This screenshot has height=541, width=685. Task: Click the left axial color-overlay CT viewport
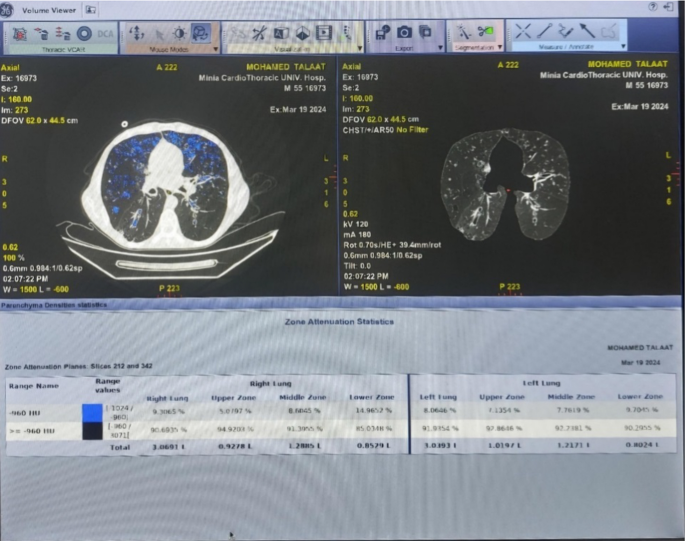click(x=170, y=180)
